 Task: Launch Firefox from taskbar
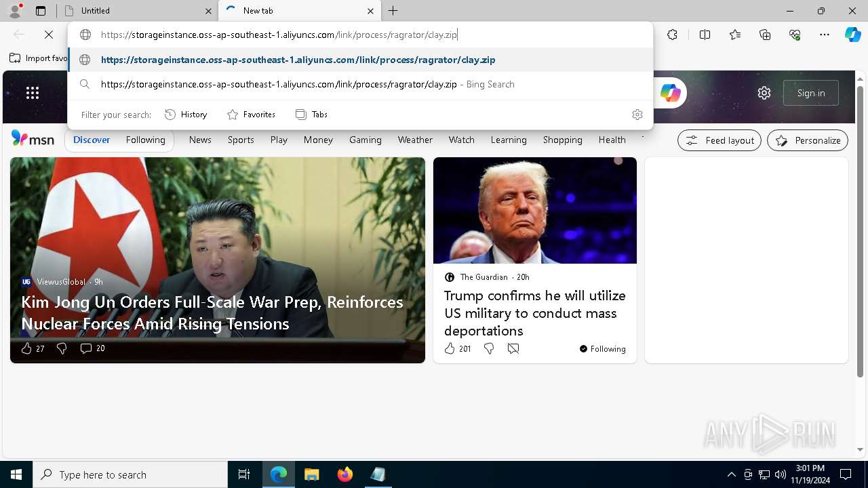[345, 474]
